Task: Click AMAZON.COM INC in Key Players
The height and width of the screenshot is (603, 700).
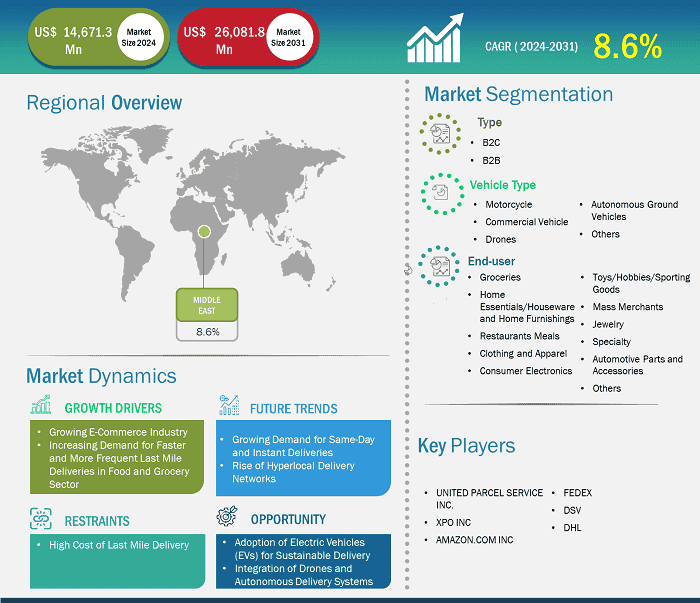Action: pyautogui.click(x=474, y=540)
